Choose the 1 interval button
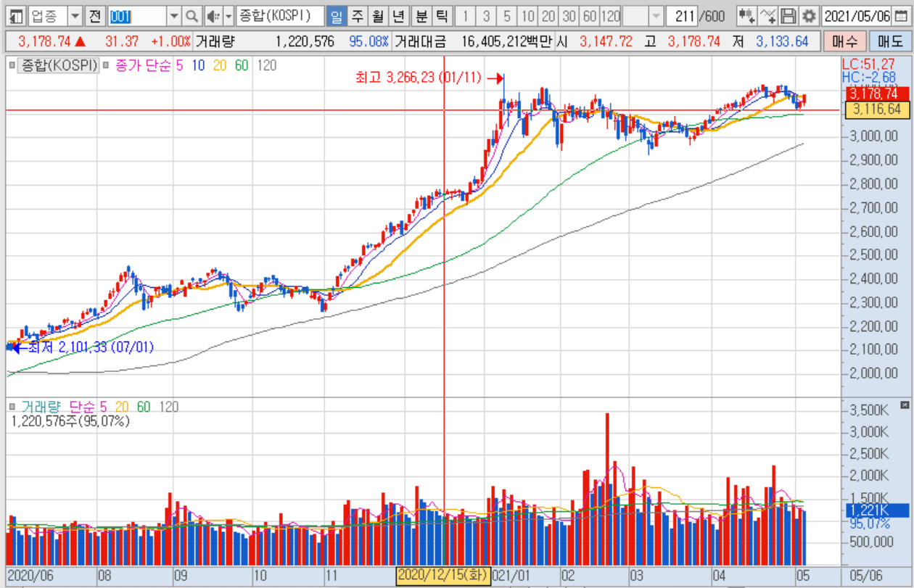Image resolution: width=914 pixels, height=588 pixels. point(466,15)
